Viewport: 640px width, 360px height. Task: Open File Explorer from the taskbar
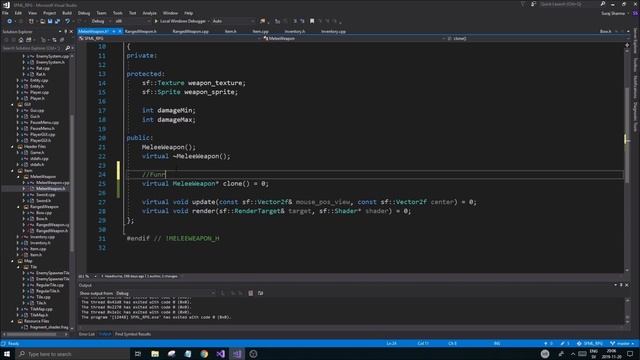pos(155,354)
